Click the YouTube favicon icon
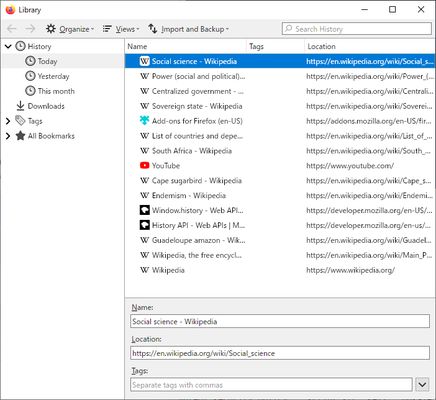The width and height of the screenshot is (436, 400). [x=144, y=165]
